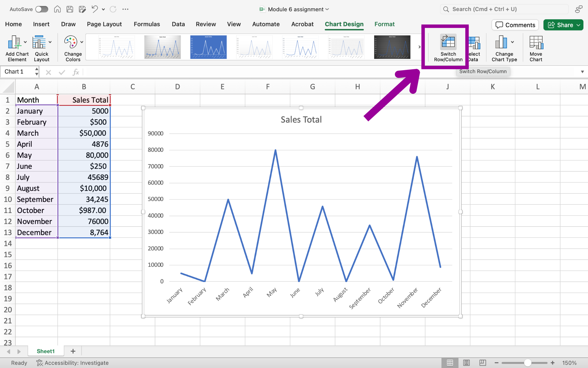Click the Switch Row/Column icon
This screenshot has height=368, width=588.
[448, 42]
